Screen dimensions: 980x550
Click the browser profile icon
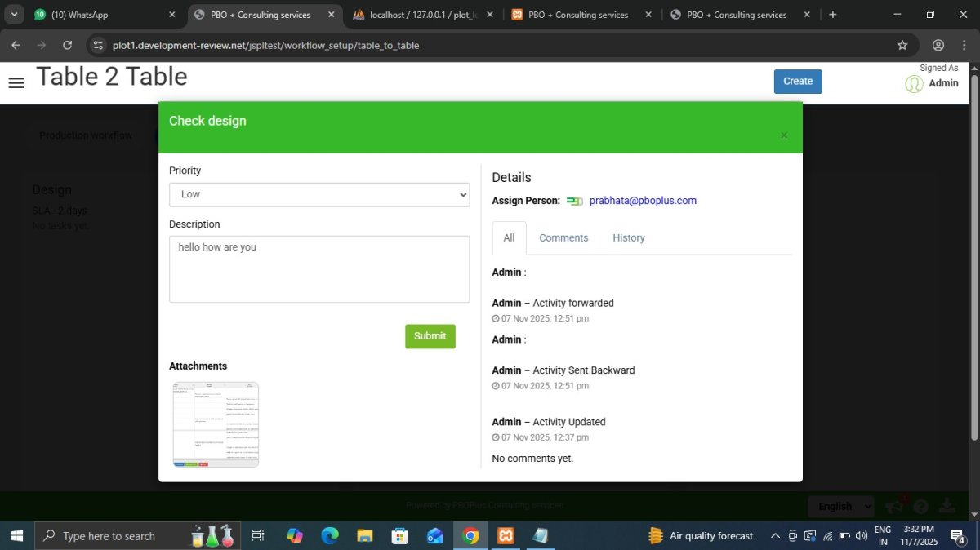click(x=938, y=45)
